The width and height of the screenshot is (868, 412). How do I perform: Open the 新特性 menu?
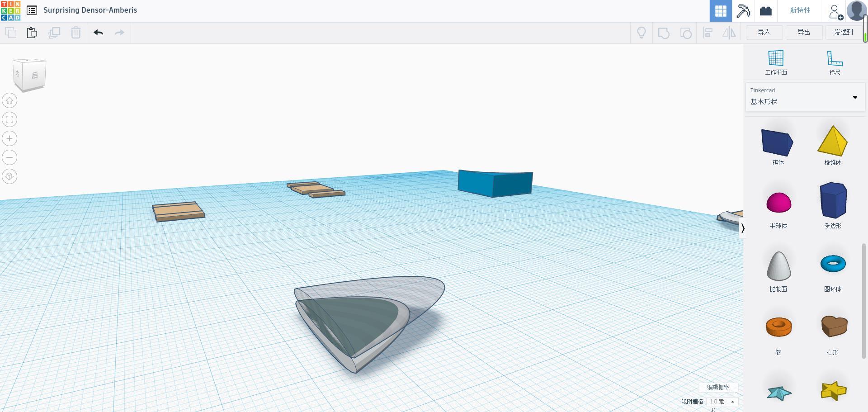(800, 10)
